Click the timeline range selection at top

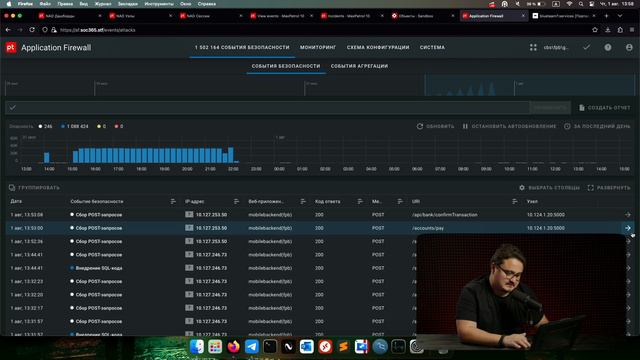(530, 85)
